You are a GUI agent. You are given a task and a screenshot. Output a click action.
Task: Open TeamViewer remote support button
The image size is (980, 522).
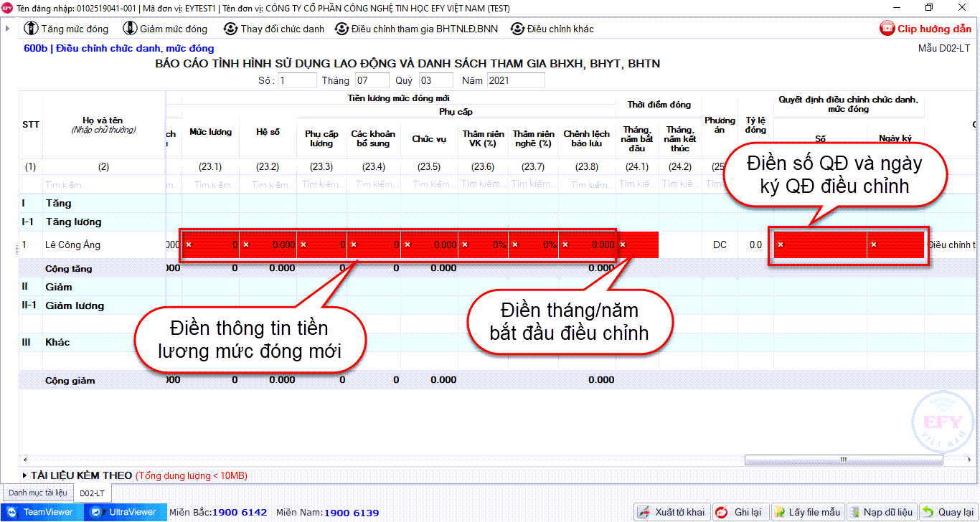(x=42, y=512)
